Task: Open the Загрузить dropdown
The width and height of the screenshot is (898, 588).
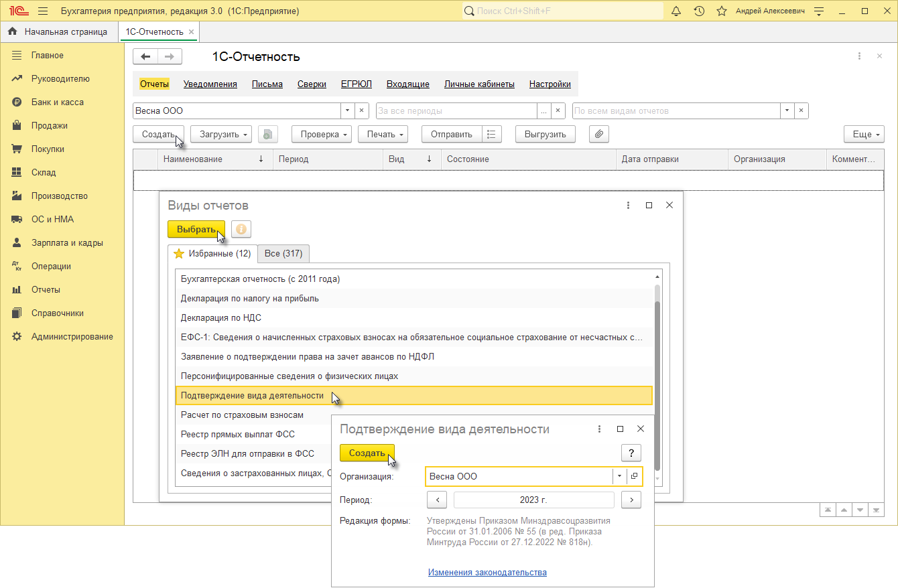Action: click(221, 135)
